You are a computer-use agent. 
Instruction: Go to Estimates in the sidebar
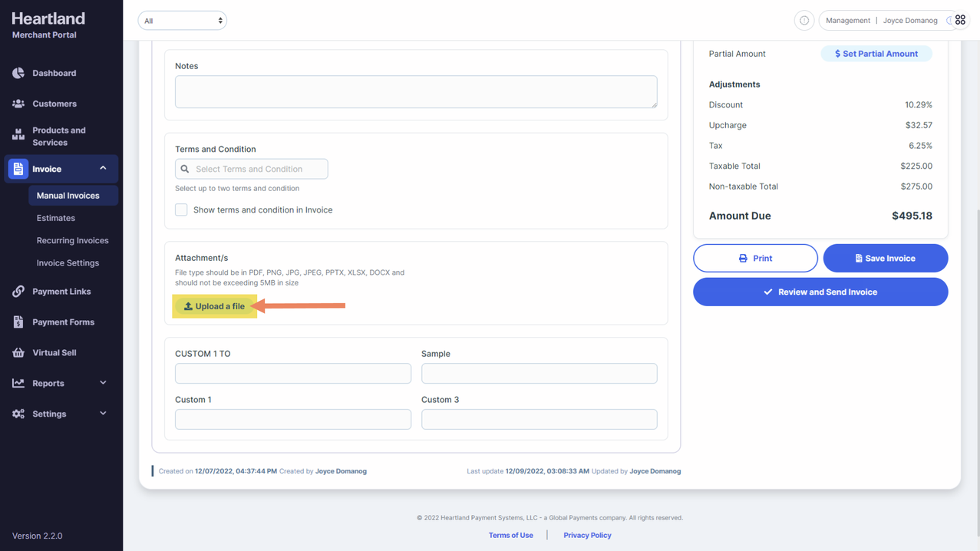[56, 218]
